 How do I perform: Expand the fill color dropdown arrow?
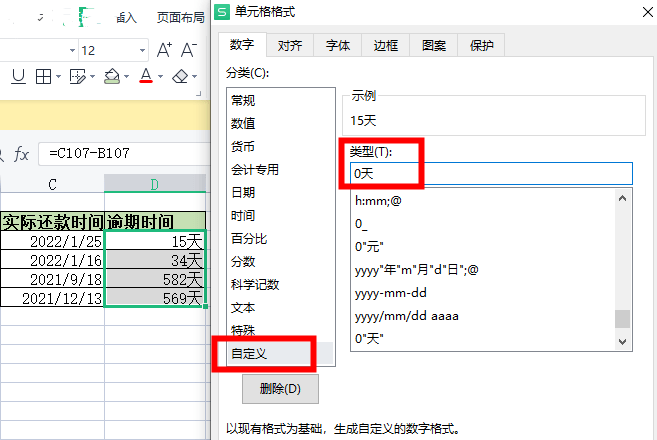(127, 76)
